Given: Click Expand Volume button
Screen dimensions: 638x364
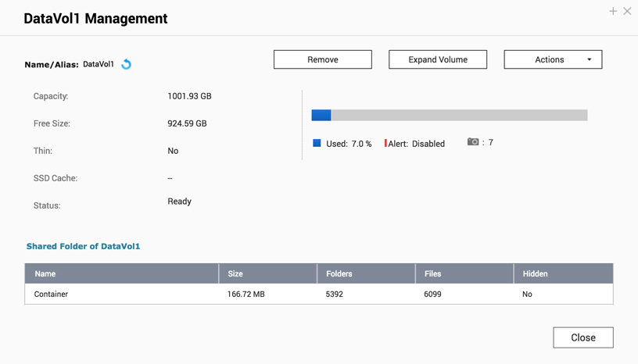Looking at the screenshot, I should point(438,59).
